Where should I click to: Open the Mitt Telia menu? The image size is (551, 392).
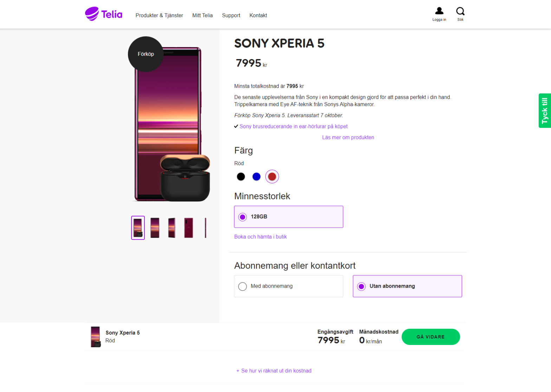[202, 15]
